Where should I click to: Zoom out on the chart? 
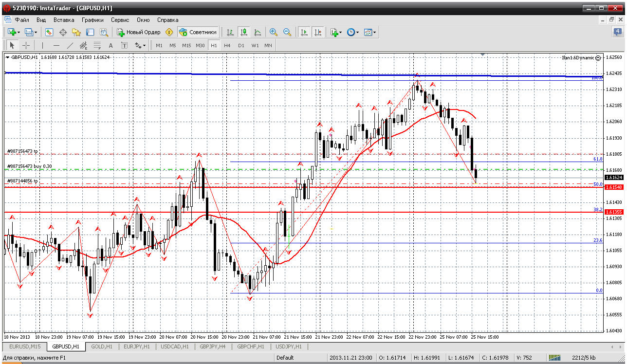point(287,32)
